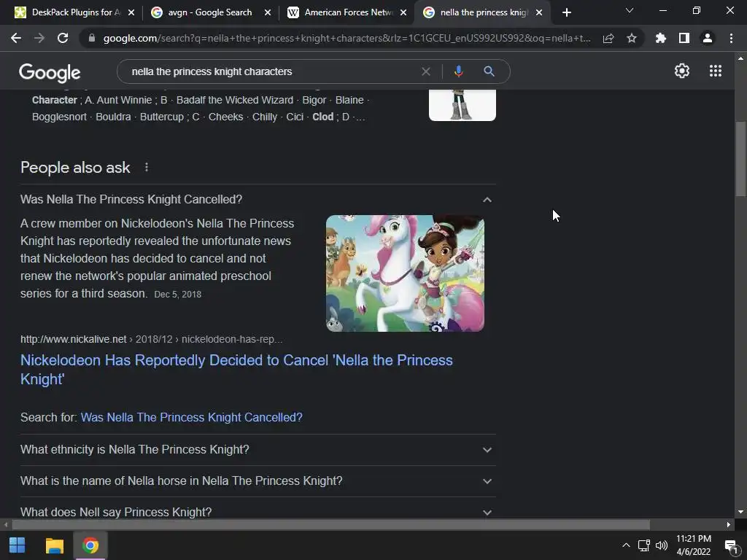The height and width of the screenshot is (560, 747).
Task: Open the Windows Start menu
Action: 18,545
